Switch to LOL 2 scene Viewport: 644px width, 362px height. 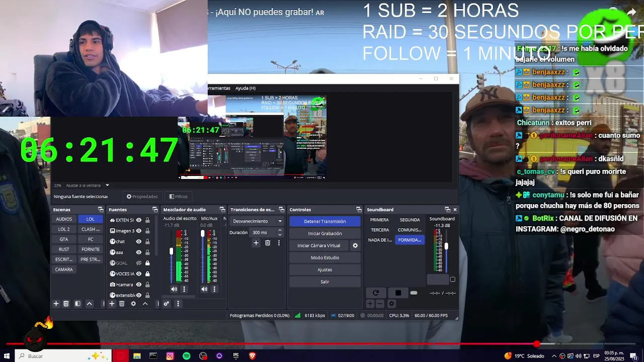pos(64,229)
